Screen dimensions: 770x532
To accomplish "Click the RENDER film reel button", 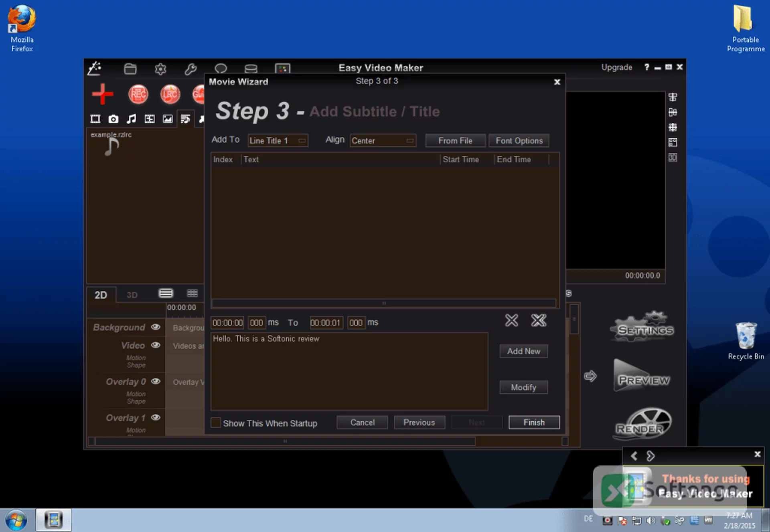I will [643, 423].
